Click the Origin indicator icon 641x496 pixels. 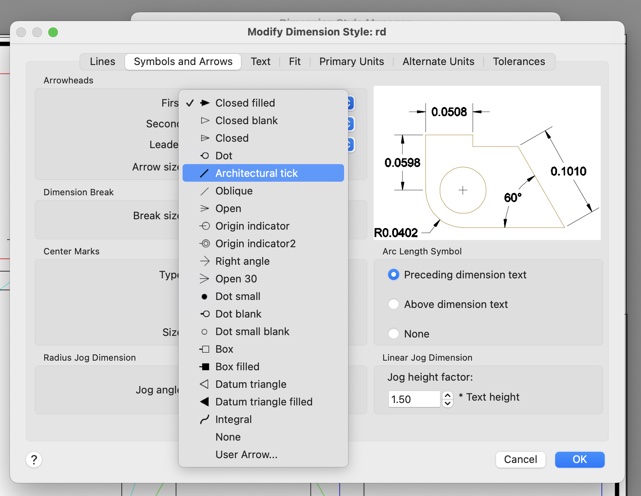(205, 226)
